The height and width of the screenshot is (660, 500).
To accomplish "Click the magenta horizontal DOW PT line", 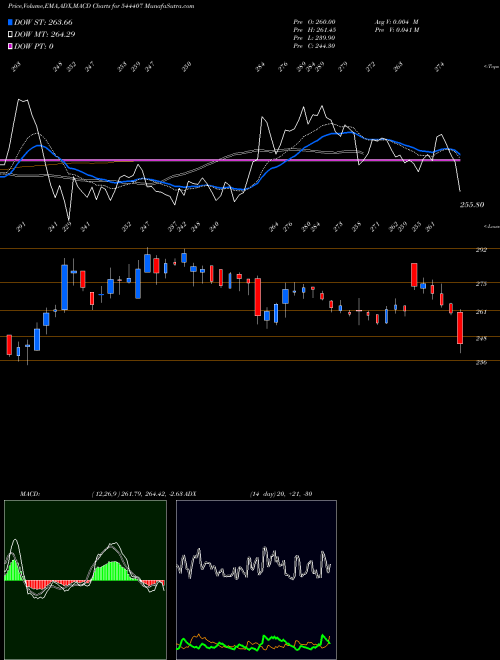I will (x=230, y=160).
